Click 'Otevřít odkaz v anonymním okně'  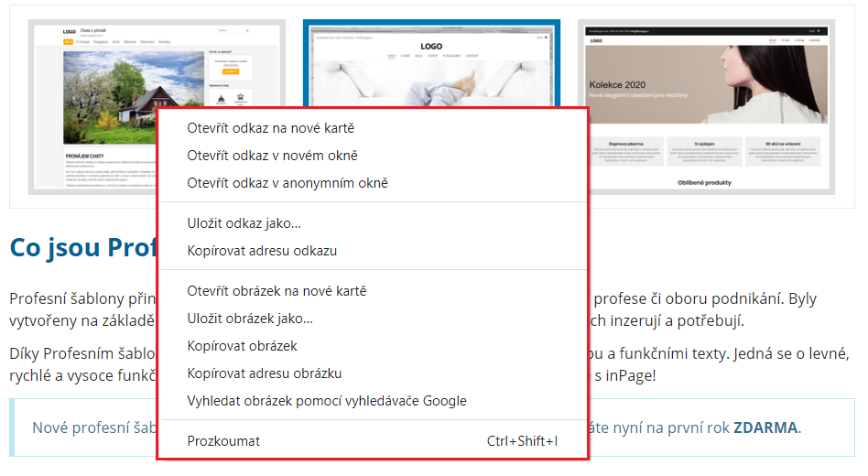pyautogui.click(x=288, y=183)
